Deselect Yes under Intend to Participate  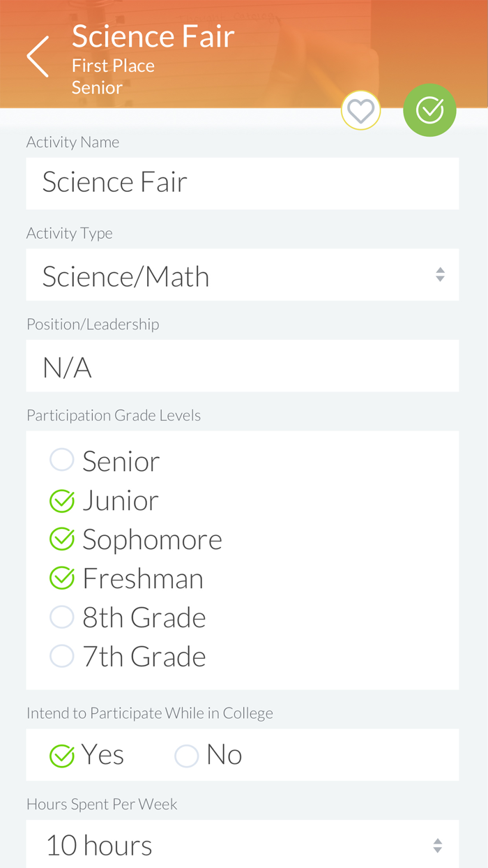(x=61, y=756)
